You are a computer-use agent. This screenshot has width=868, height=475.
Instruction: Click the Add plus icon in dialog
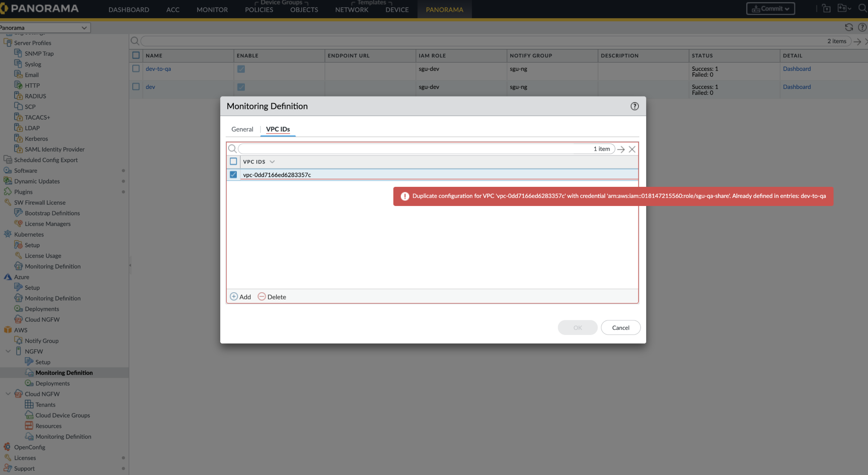tap(234, 297)
